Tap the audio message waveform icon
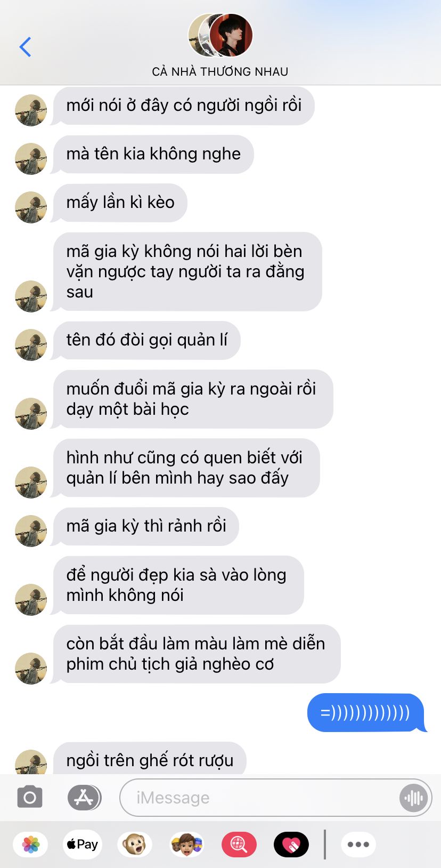Screen dimensions: 441x868 (413, 798)
